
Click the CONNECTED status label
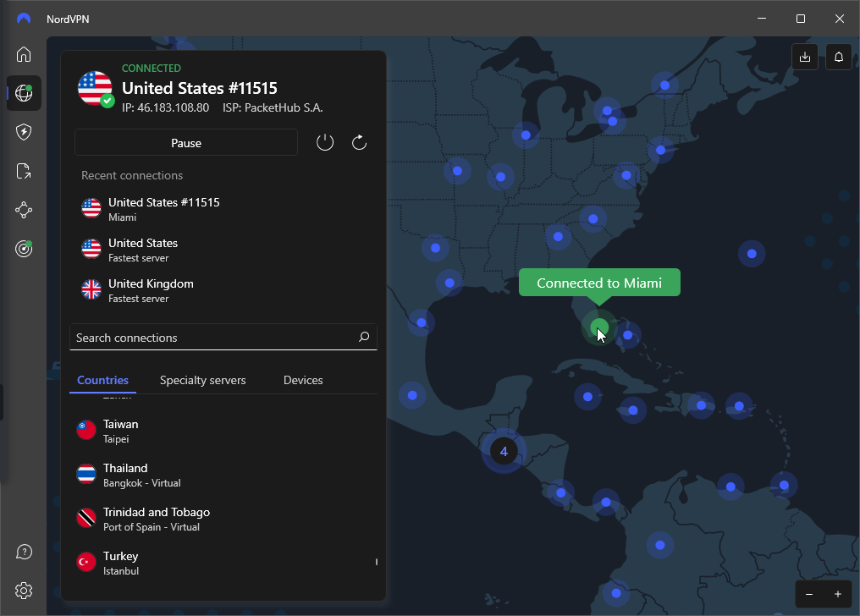(x=152, y=68)
